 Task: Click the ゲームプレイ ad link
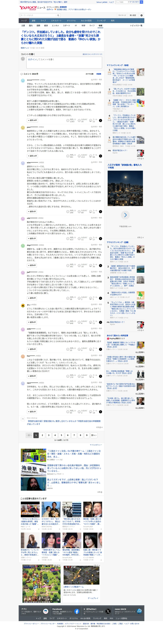(93, 598)
